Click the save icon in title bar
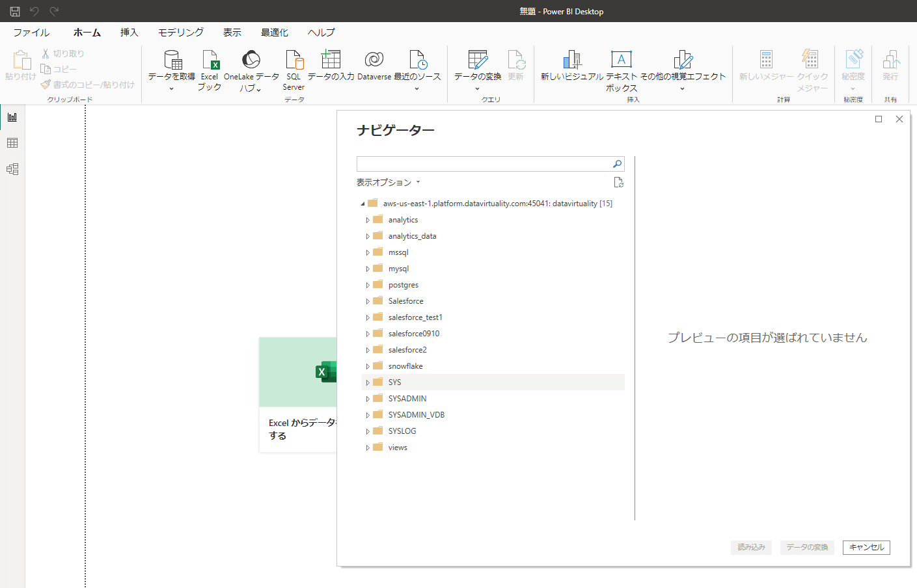917x588 pixels. 15,11
